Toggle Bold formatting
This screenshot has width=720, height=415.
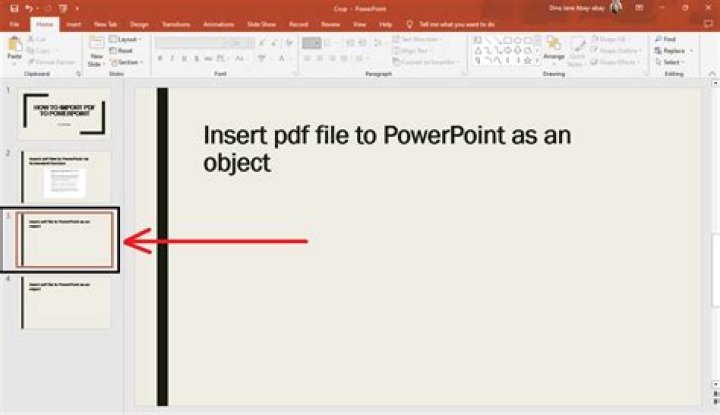tap(160, 58)
